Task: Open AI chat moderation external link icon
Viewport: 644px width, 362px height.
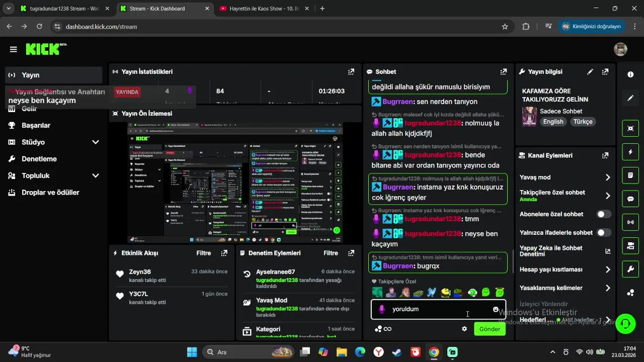Action: pyautogui.click(x=608, y=251)
